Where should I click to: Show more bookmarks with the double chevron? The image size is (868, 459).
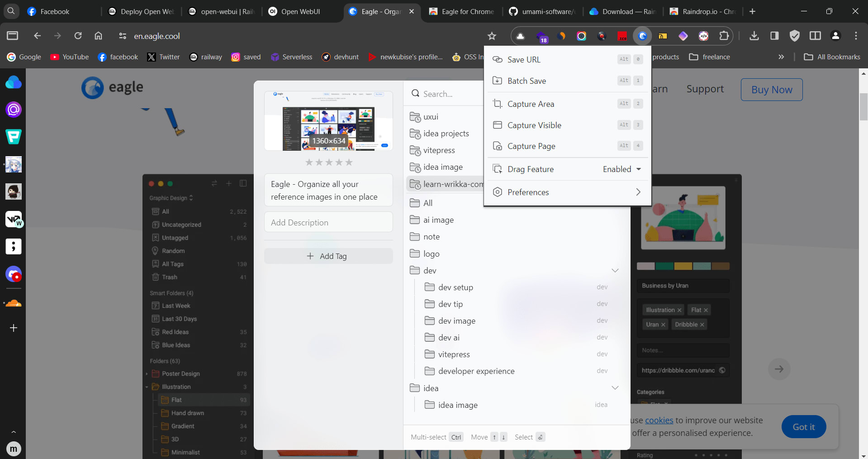click(781, 57)
